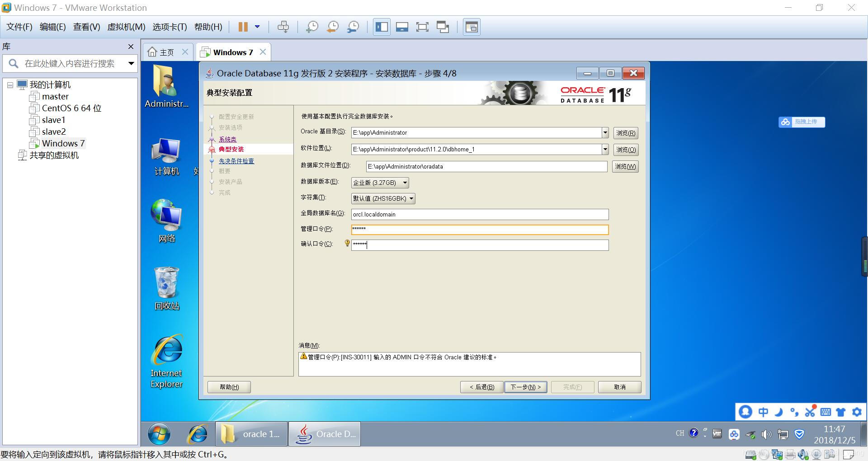Click the library search input field

point(69,64)
